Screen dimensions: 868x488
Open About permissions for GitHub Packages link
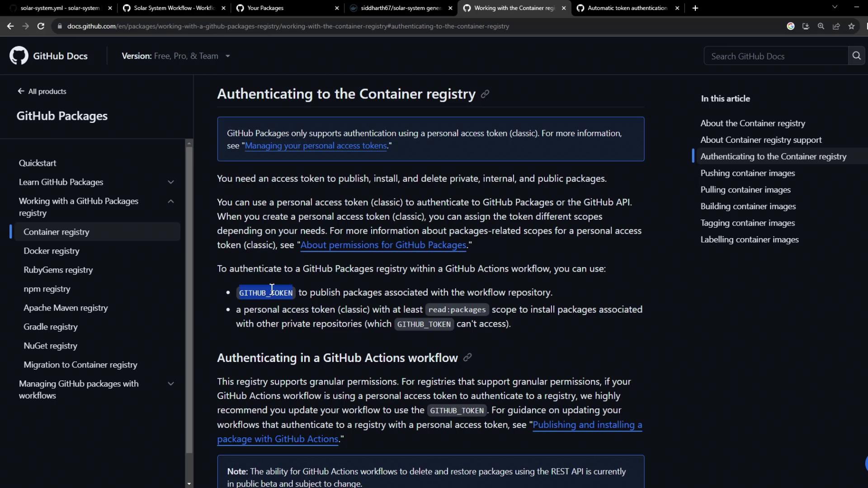pos(383,245)
